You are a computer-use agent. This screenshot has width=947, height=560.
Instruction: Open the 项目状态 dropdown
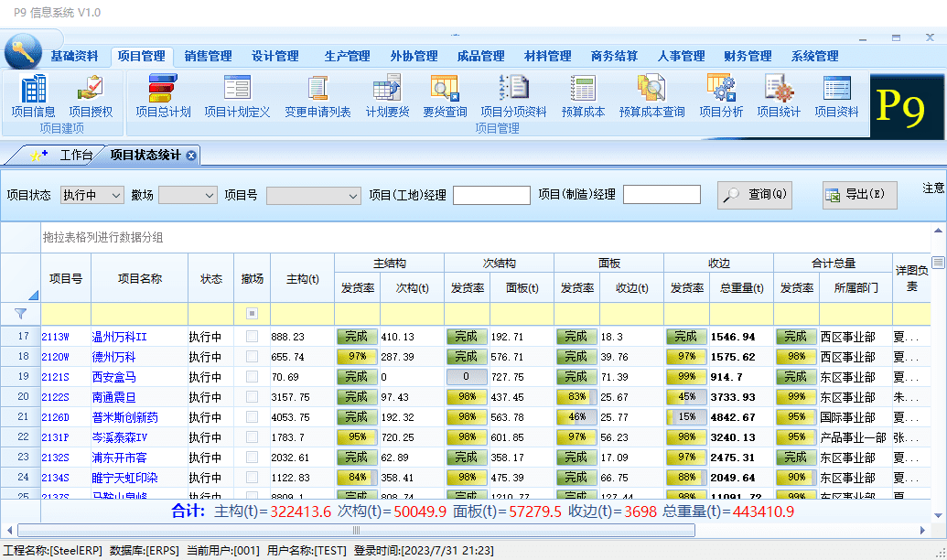92,195
